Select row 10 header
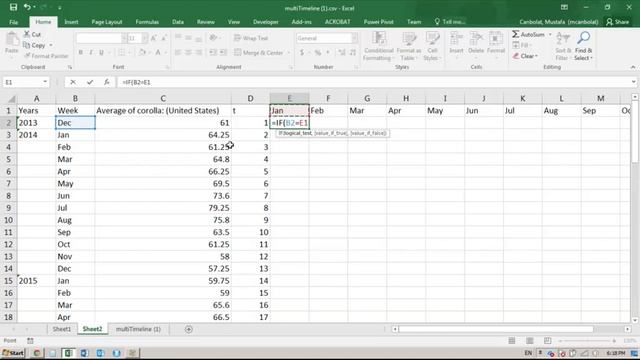 (8, 220)
